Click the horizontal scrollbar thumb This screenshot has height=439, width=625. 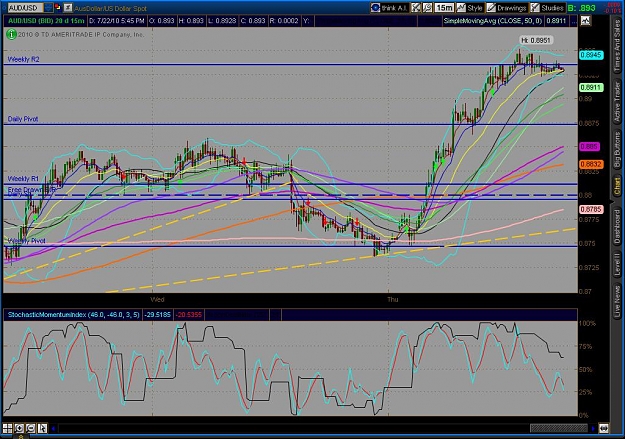tap(558, 429)
